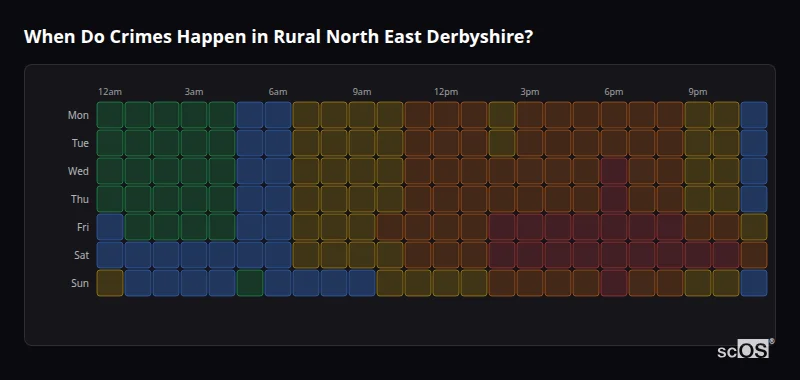The height and width of the screenshot is (380, 800).
Task: Click the 3am hour label
Action: (x=194, y=92)
